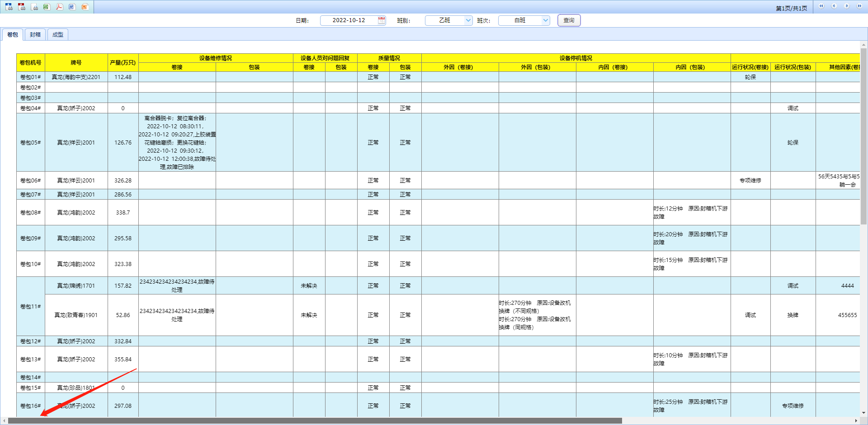The width and height of the screenshot is (868, 425).
Task: Click the 质量情况 header
Action: (x=389, y=58)
